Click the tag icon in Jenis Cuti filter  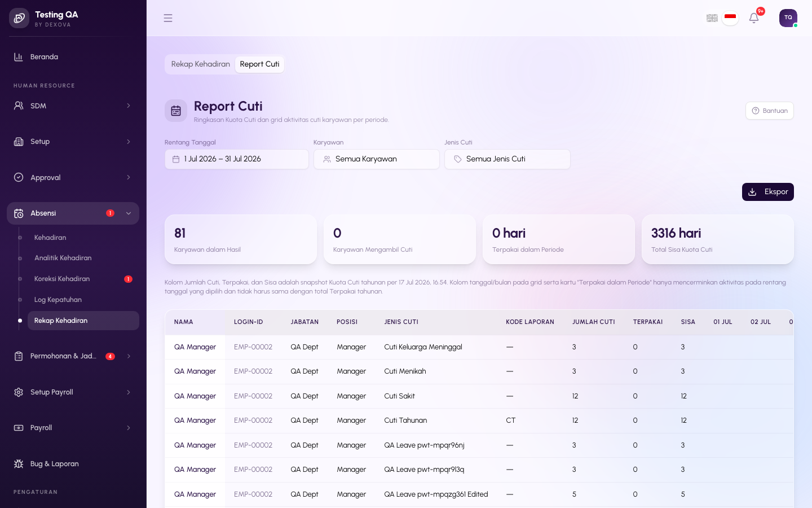458,159
